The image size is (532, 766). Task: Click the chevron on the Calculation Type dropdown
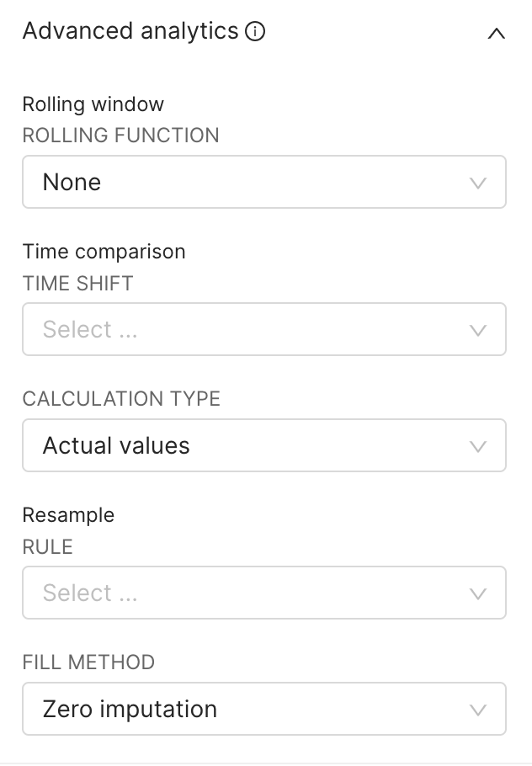pyautogui.click(x=480, y=445)
